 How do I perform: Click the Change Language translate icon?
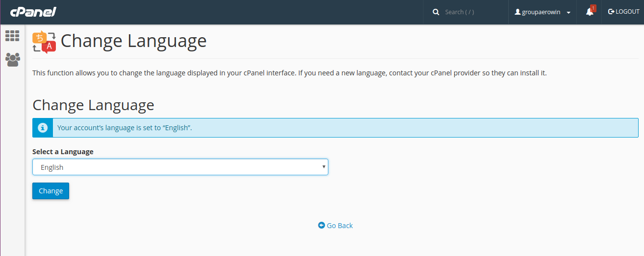[x=44, y=42]
